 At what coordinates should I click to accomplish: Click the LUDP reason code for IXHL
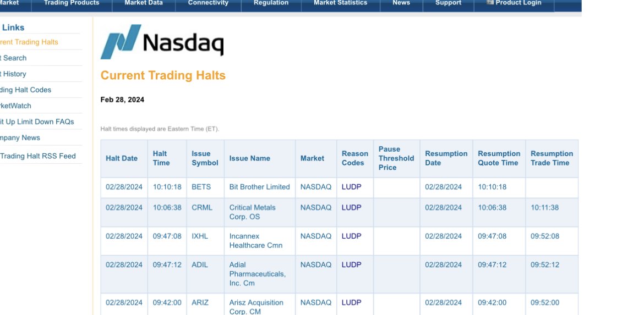tap(352, 236)
